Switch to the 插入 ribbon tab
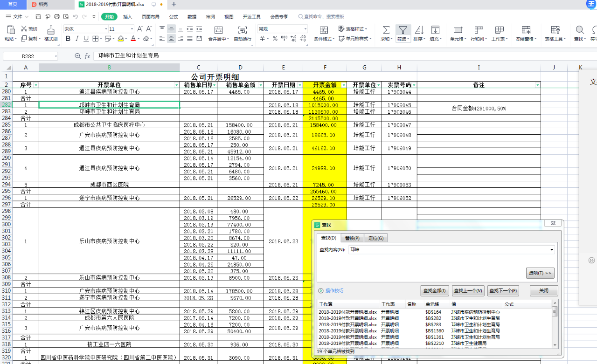 click(128, 17)
